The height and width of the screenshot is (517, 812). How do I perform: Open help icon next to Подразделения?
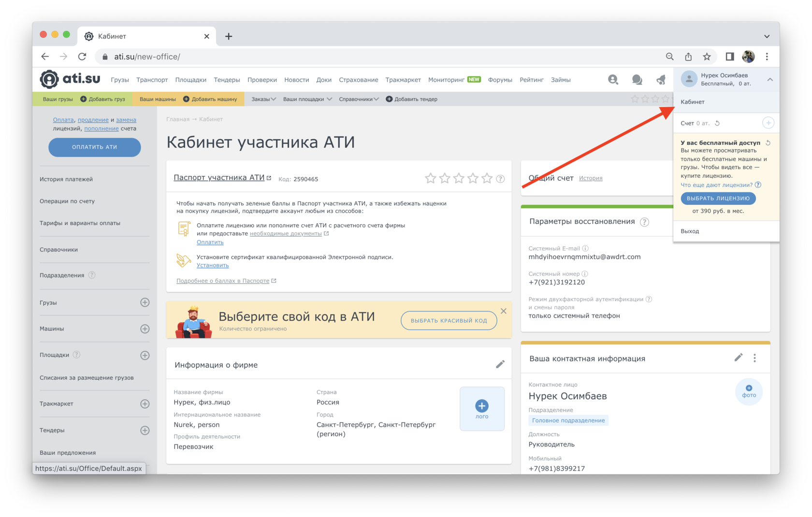tap(92, 275)
